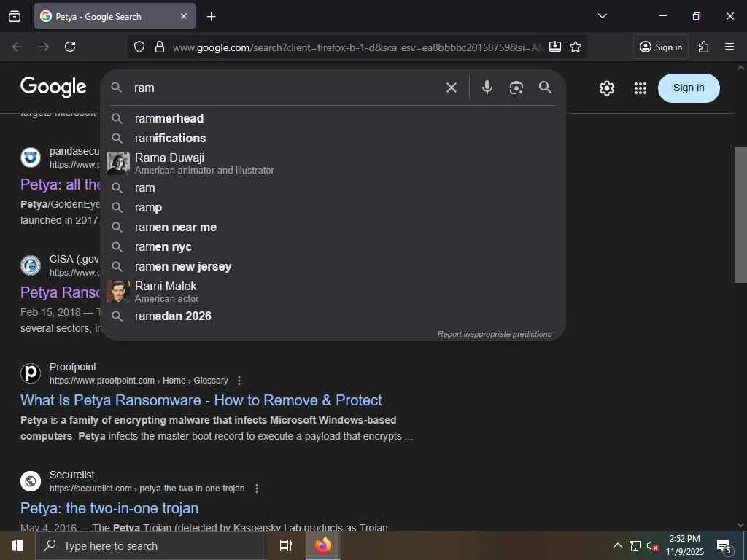Click Firefox toolbar Sign in button
This screenshot has height=560, width=747.
(x=661, y=47)
